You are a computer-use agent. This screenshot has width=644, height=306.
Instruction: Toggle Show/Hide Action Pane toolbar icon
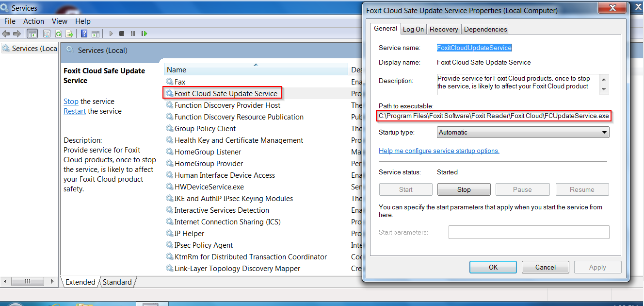pyautogui.click(x=96, y=34)
